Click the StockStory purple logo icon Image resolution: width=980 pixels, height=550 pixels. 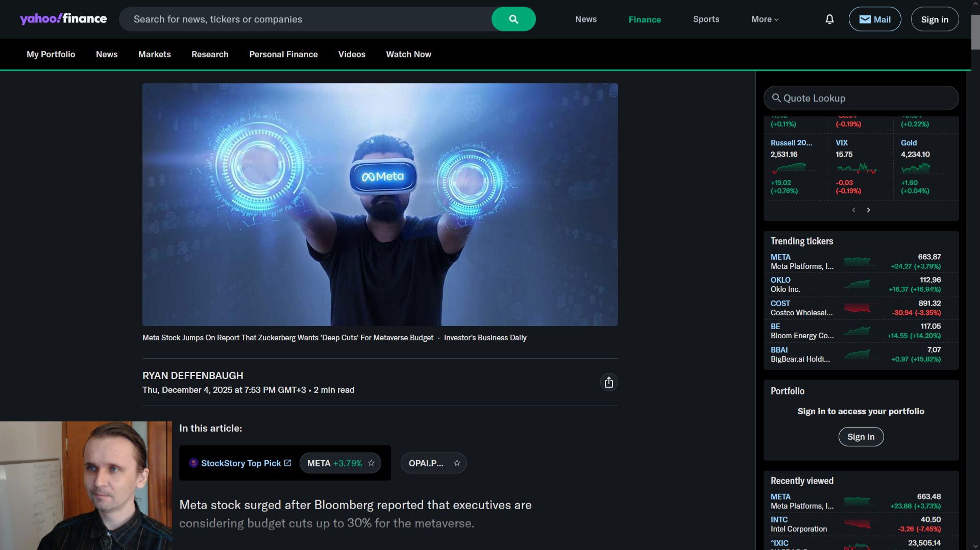tap(193, 463)
